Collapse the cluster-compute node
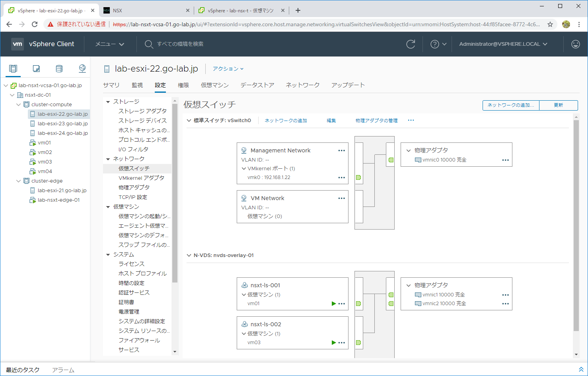588x376 pixels. tap(18, 105)
